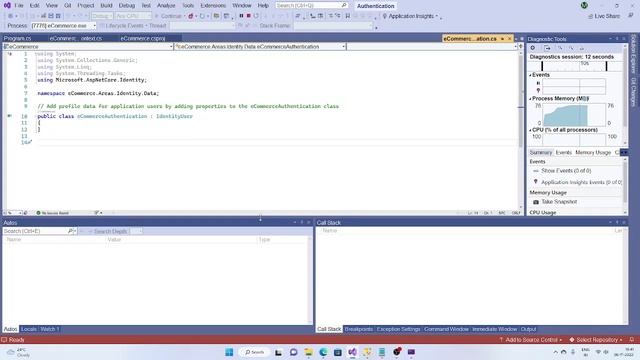This screenshot has height=360, width=640.
Task: Open the View menu
Action: [51, 6]
